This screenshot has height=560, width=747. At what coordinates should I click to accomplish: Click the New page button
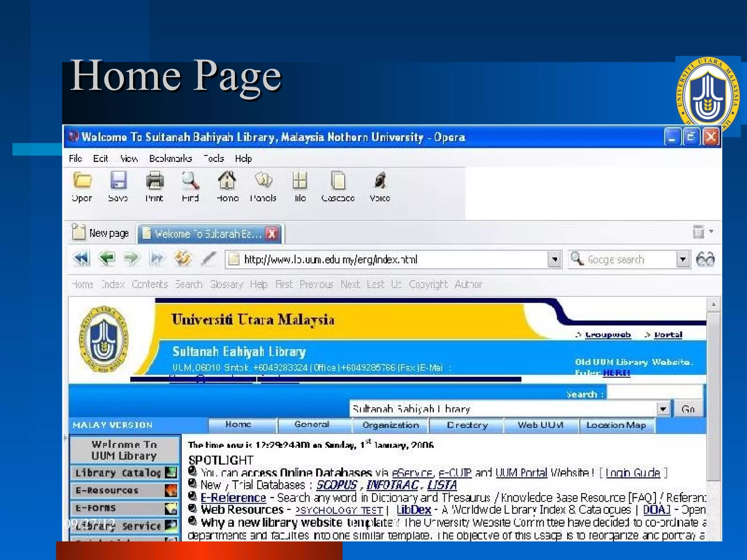tap(101, 233)
